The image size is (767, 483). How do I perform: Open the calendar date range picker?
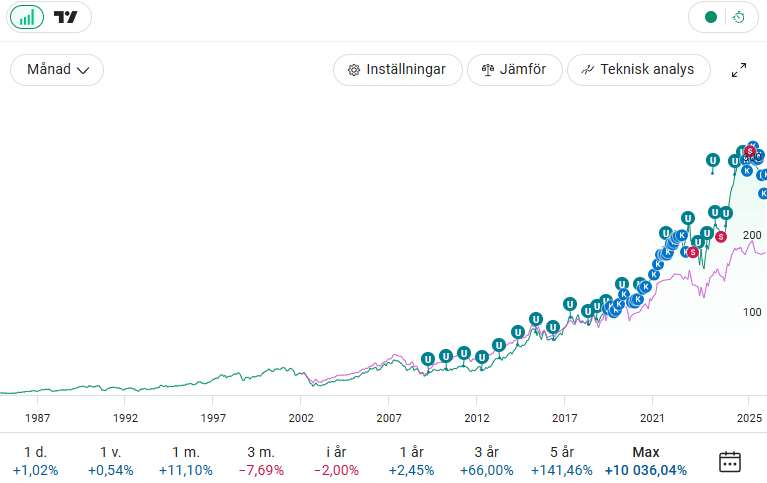coord(730,461)
